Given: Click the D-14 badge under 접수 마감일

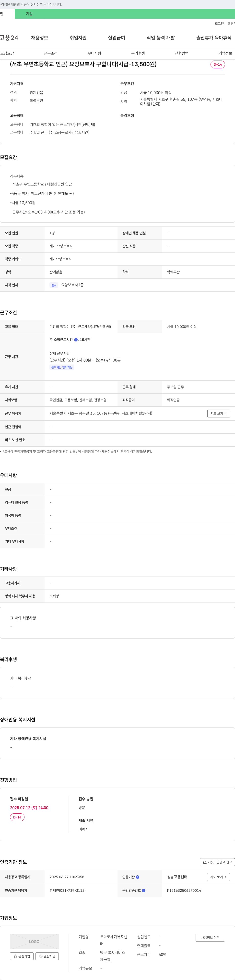Looking at the screenshot, I should click(17, 817).
